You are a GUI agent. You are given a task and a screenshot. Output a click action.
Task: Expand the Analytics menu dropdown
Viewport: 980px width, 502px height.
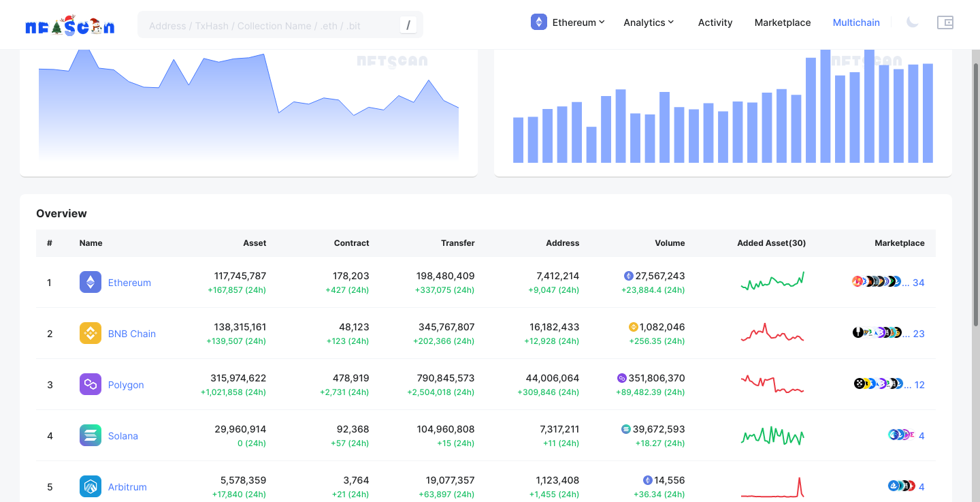click(x=649, y=22)
